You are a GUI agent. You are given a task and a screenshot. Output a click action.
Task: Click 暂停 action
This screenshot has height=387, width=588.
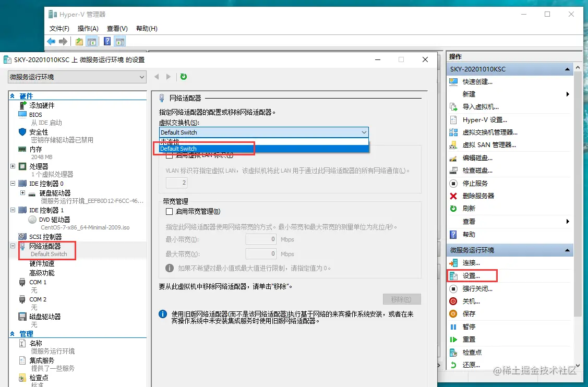tap(469, 327)
